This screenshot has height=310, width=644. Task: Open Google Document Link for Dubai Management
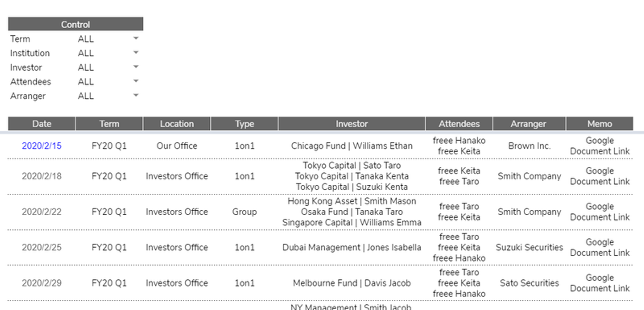tap(599, 247)
